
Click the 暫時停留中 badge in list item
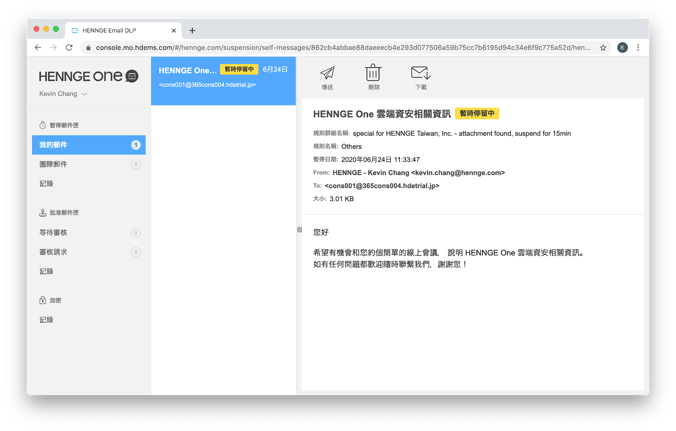tap(239, 69)
